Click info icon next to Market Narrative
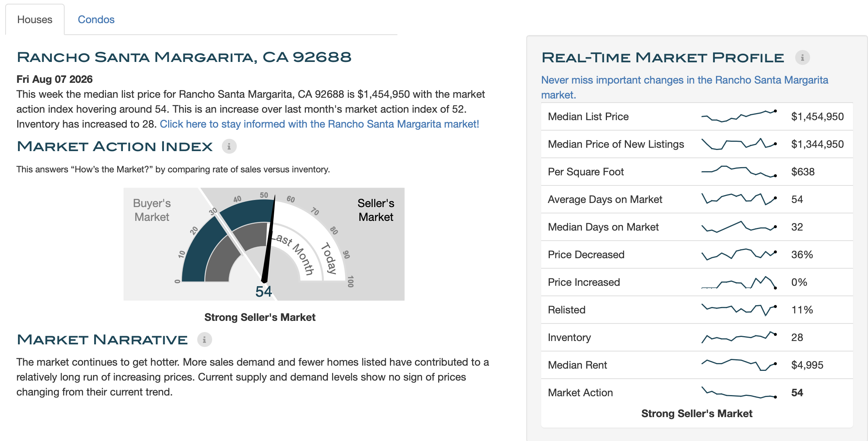868x441 pixels. click(x=204, y=340)
